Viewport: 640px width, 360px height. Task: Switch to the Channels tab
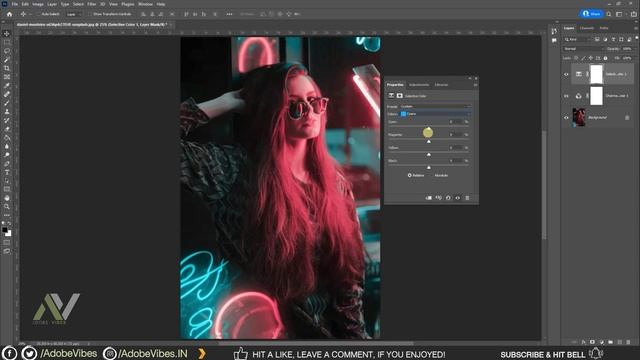coord(587,28)
